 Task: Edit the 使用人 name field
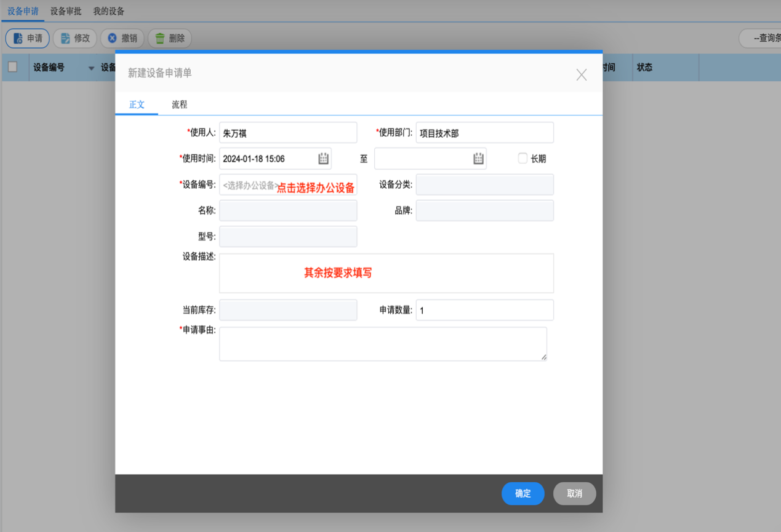(x=287, y=132)
